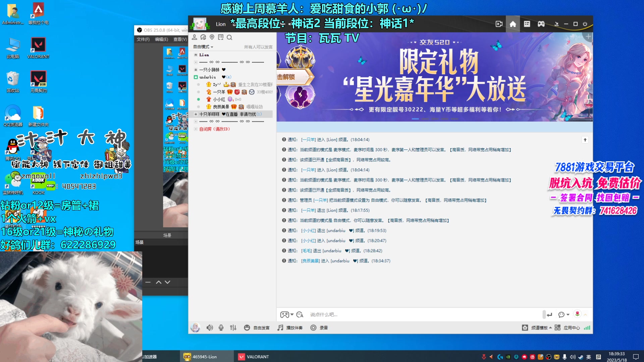The image size is (644, 362).
Task: Click the chat message input field
Action: point(424,315)
